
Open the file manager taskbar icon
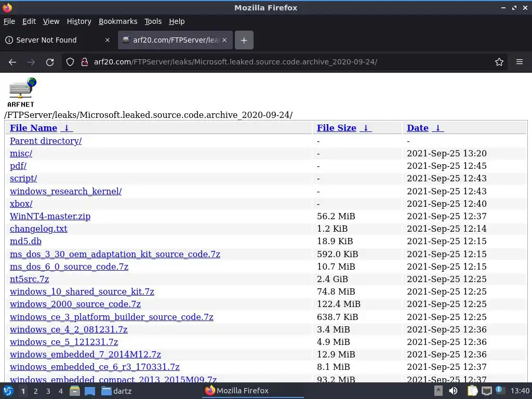click(x=75, y=391)
